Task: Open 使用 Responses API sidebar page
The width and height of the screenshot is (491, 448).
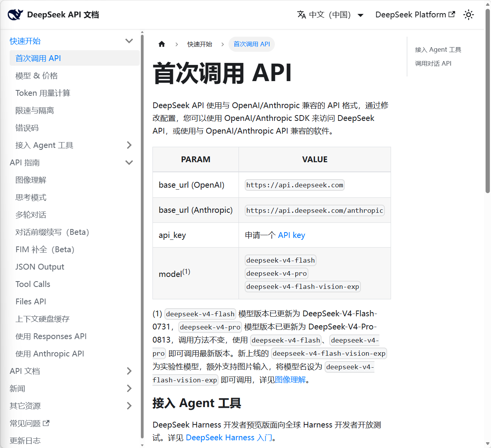Action: (74, 336)
